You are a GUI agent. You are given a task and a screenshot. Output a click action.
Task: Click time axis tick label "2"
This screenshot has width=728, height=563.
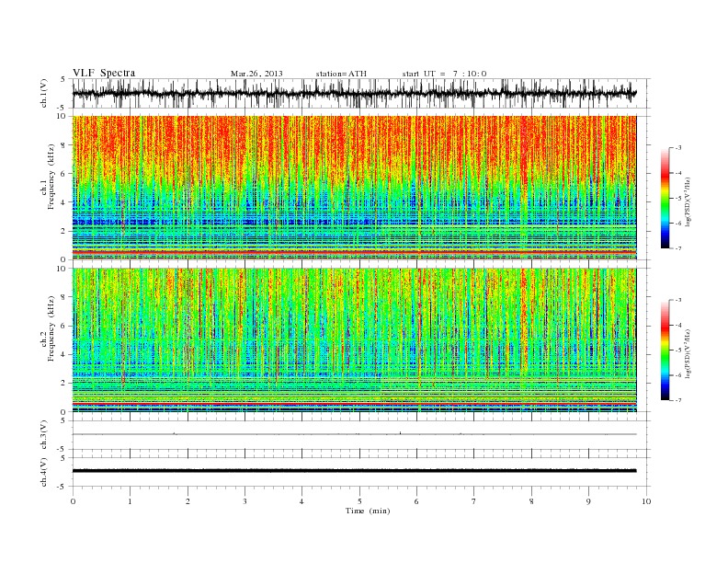(188, 501)
